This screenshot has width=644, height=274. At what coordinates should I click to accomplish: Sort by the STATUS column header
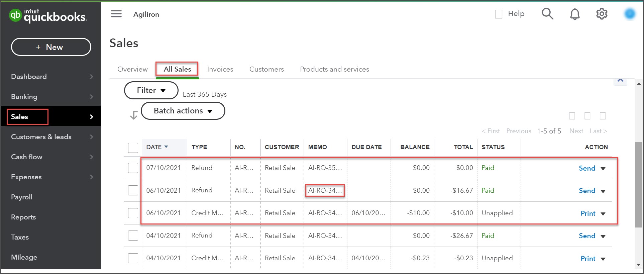click(493, 147)
